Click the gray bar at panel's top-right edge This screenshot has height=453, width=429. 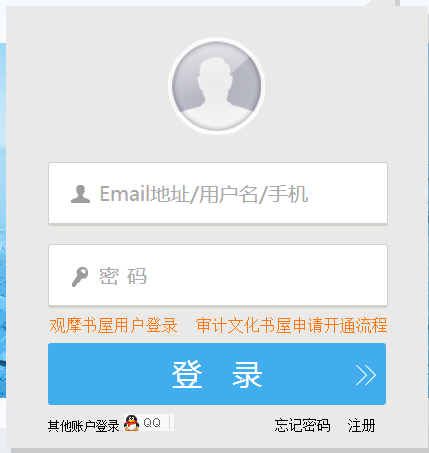click(x=397, y=3)
